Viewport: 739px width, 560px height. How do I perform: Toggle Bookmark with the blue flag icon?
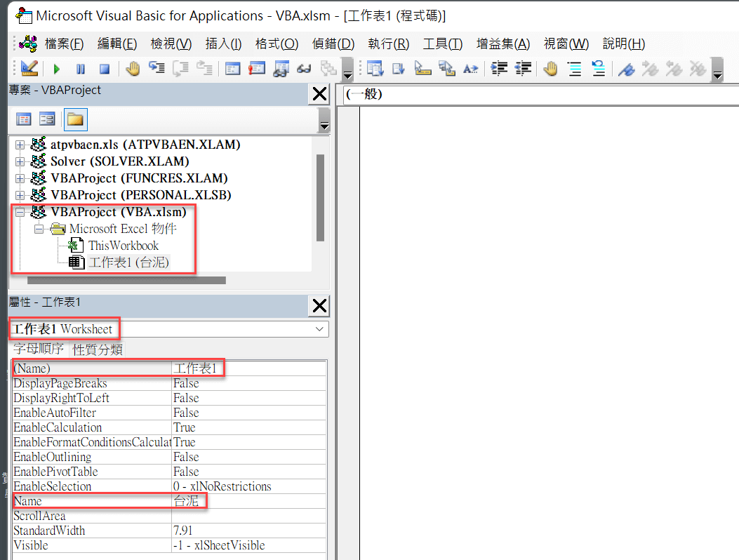[626, 69]
